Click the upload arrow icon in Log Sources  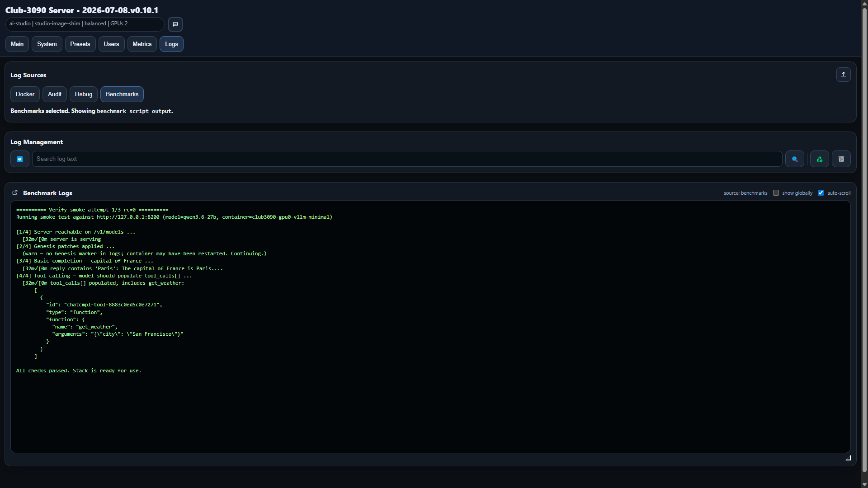(x=843, y=75)
